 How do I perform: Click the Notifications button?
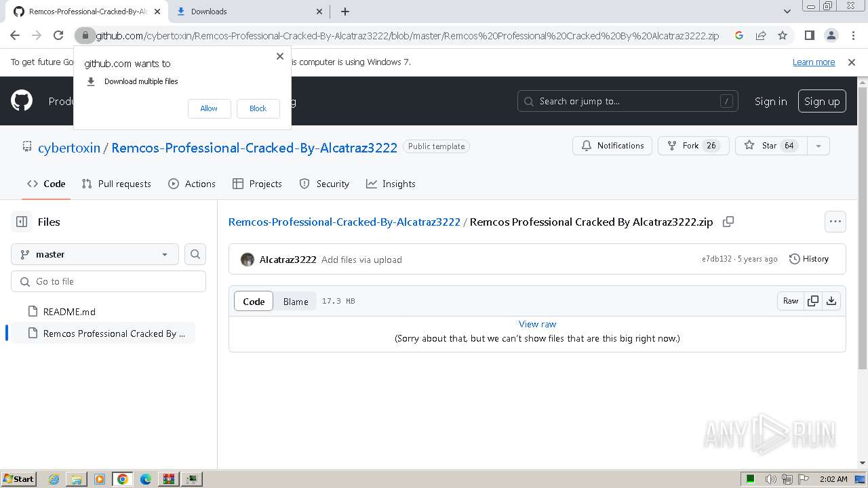pos(612,146)
